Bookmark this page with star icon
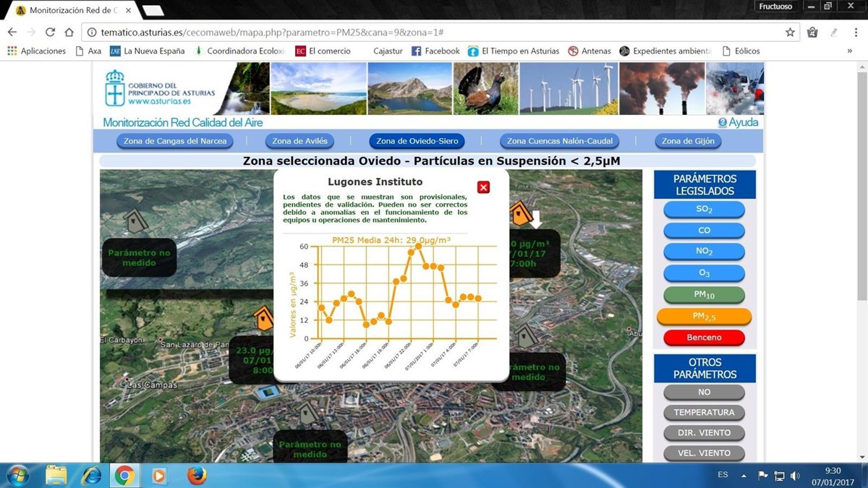 [x=790, y=33]
